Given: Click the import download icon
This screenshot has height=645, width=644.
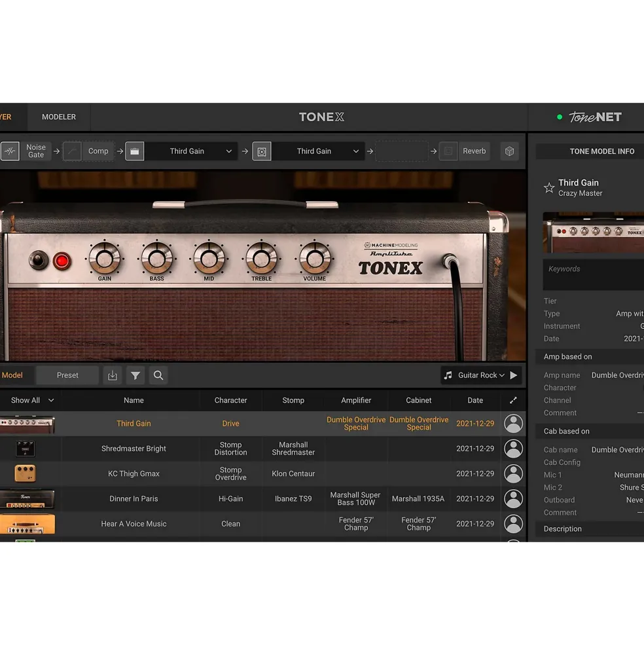Looking at the screenshot, I should [113, 375].
